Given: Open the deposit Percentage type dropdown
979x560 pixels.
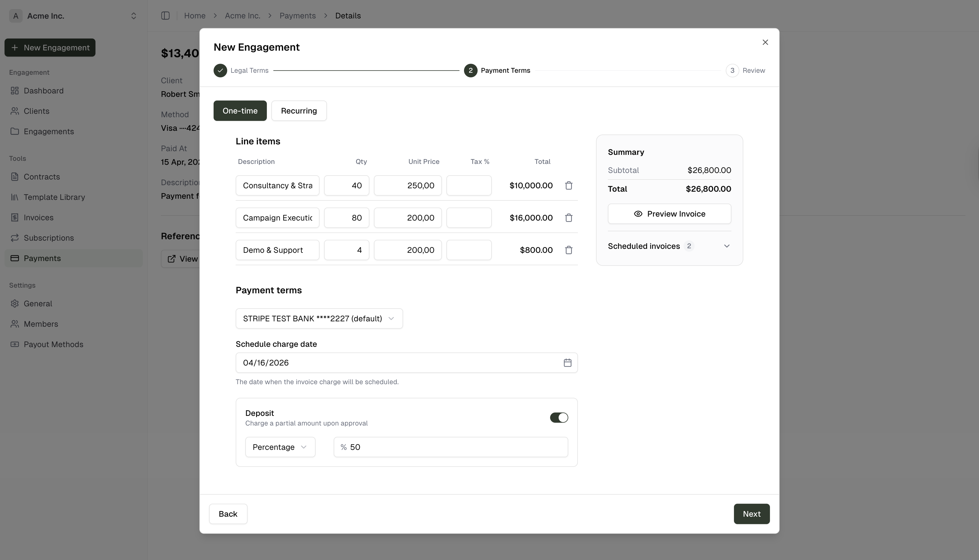Looking at the screenshot, I should pyautogui.click(x=280, y=446).
